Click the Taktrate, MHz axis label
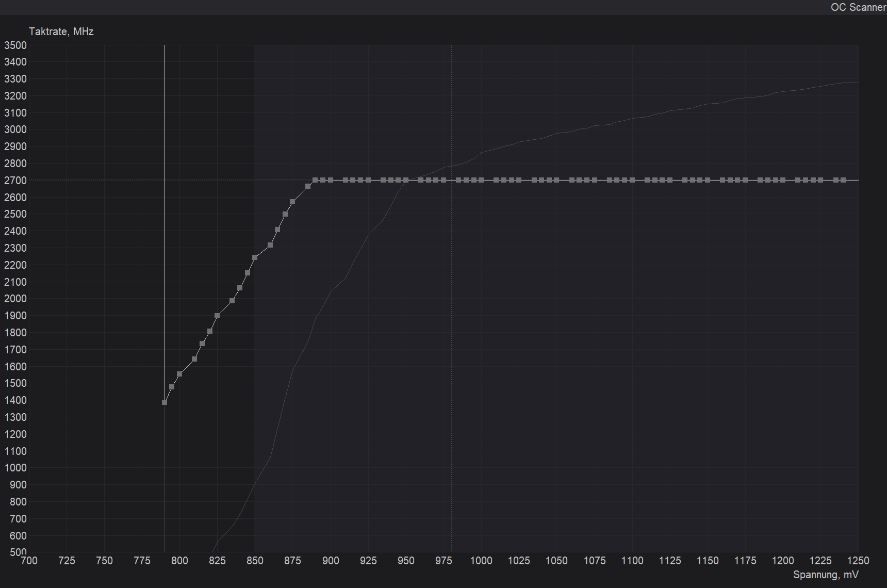887x588 pixels. [x=61, y=31]
